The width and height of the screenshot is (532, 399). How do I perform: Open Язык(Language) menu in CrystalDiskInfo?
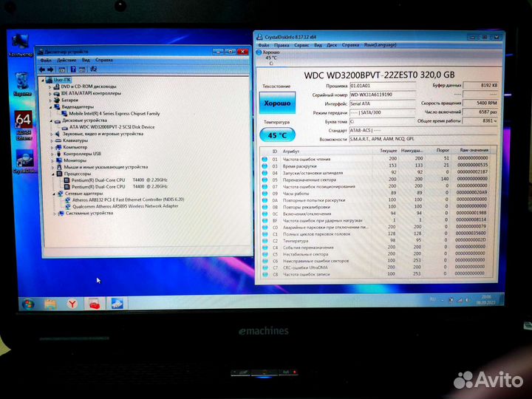(x=380, y=45)
